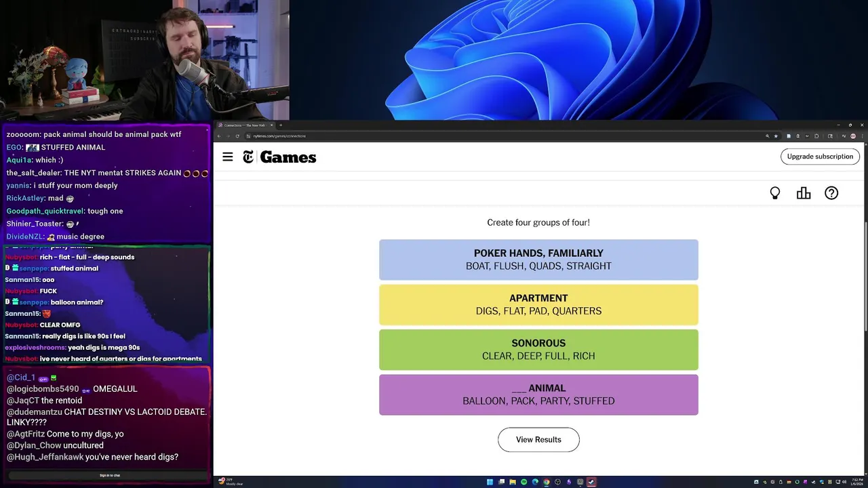This screenshot has width=868, height=488.
Task: Open the statistics bar chart icon
Action: [x=804, y=193]
